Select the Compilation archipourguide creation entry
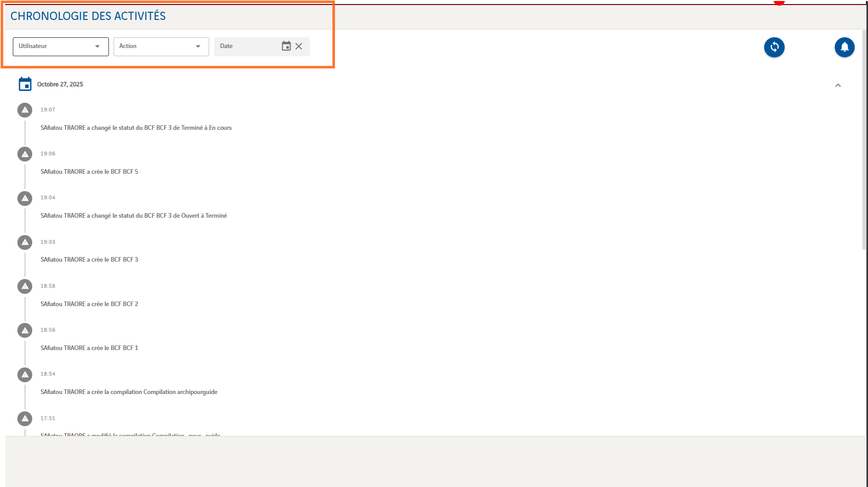 pos(129,392)
